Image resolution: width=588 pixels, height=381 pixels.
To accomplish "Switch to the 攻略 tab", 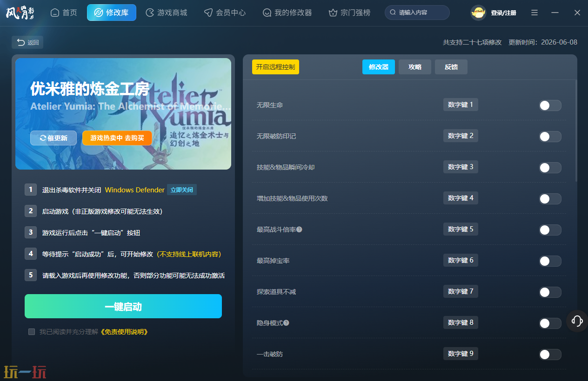I will (415, 67).
